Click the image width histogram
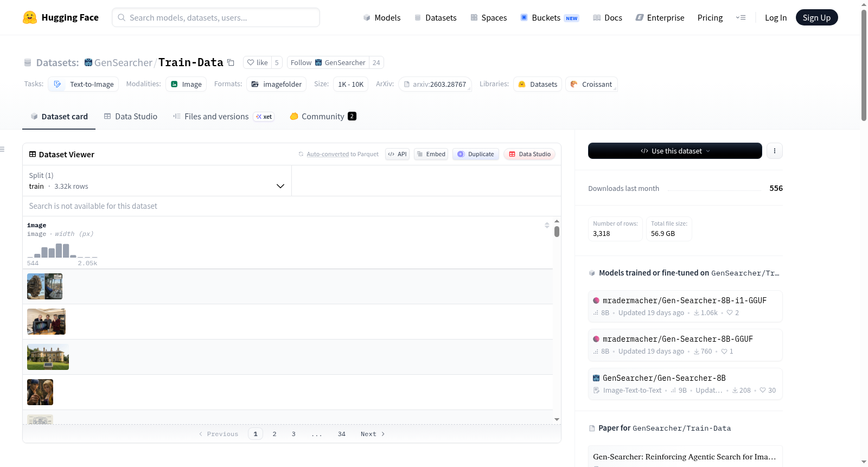 point(62,251)
